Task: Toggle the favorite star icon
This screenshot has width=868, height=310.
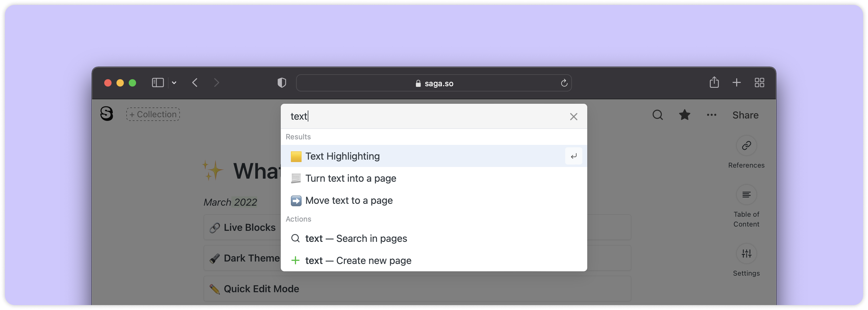Action: (684, 115)
